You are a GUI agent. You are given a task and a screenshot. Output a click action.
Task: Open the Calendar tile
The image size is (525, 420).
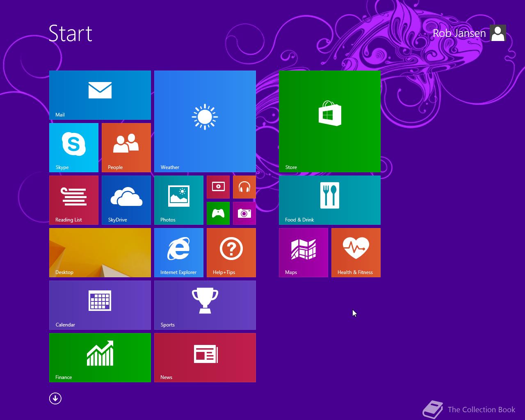pyautogui.click(x=100, y=305)
